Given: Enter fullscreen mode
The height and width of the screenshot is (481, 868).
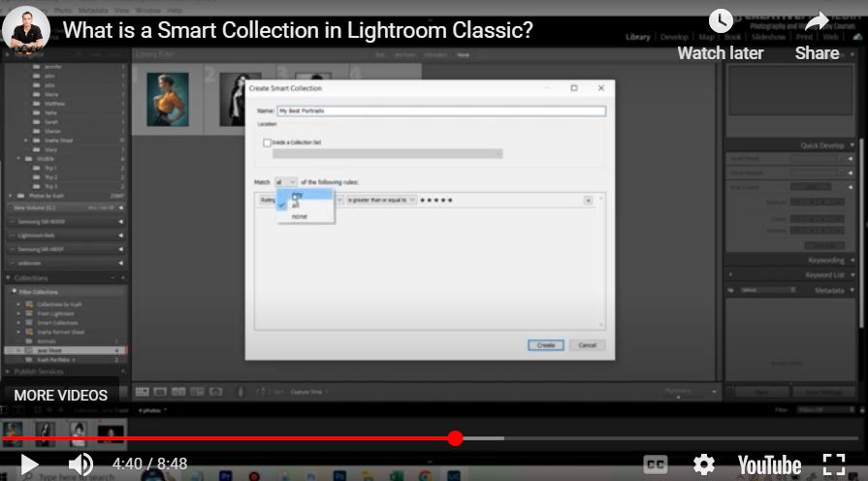Looking at the screenshot, I should pyautogui.click(x=834, y=464).
